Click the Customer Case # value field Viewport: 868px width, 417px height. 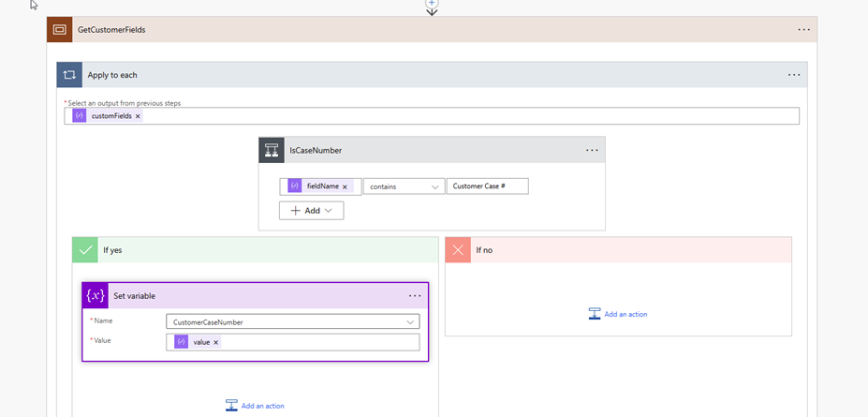tap(487, 186)
